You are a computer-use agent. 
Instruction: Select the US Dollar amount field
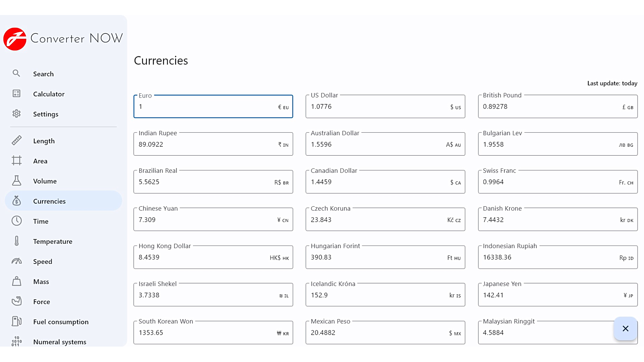coord(385,107)
